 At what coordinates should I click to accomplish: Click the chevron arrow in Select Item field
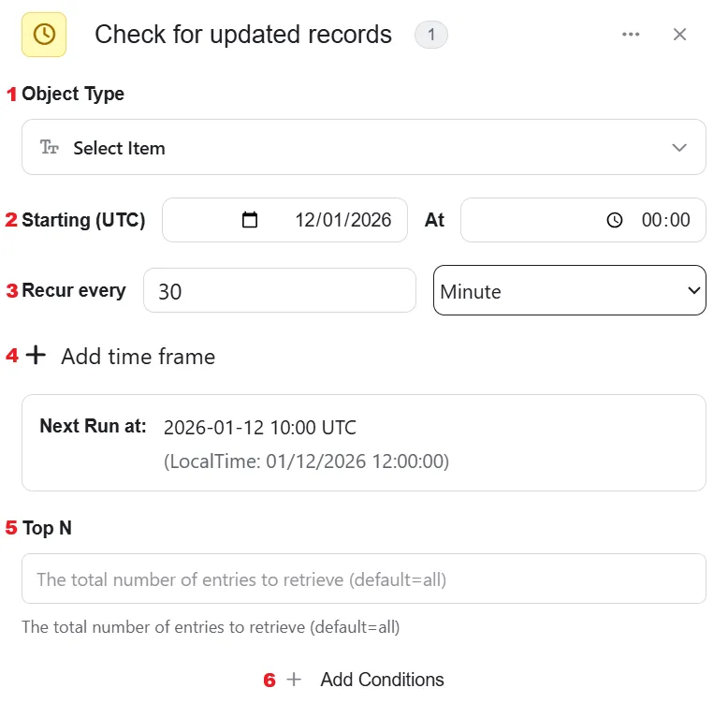click(x=679, y=148)
